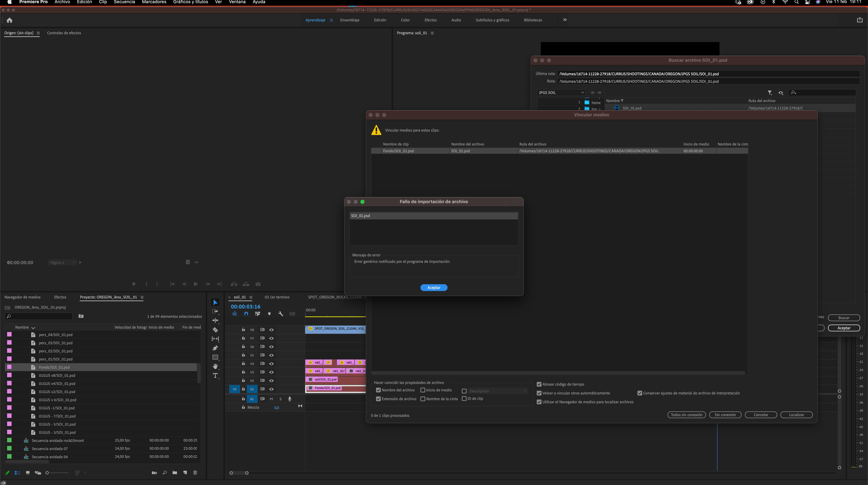The height and width of the screenshot is (485, 868).
Task: Toggle Alinear código de tiempo checkbox
Action: (x=539, y=384)
